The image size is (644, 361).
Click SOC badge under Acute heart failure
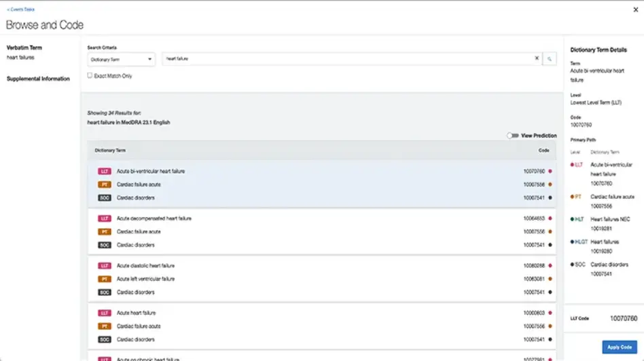pos(104,339)
